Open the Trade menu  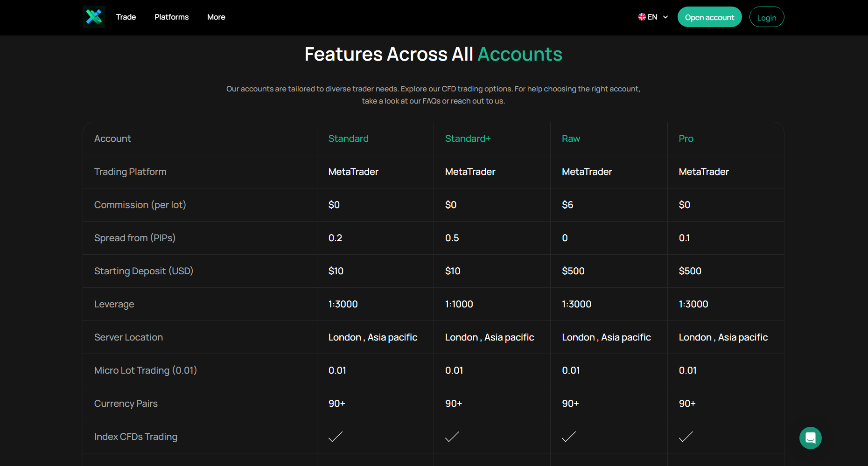[126, 17]
